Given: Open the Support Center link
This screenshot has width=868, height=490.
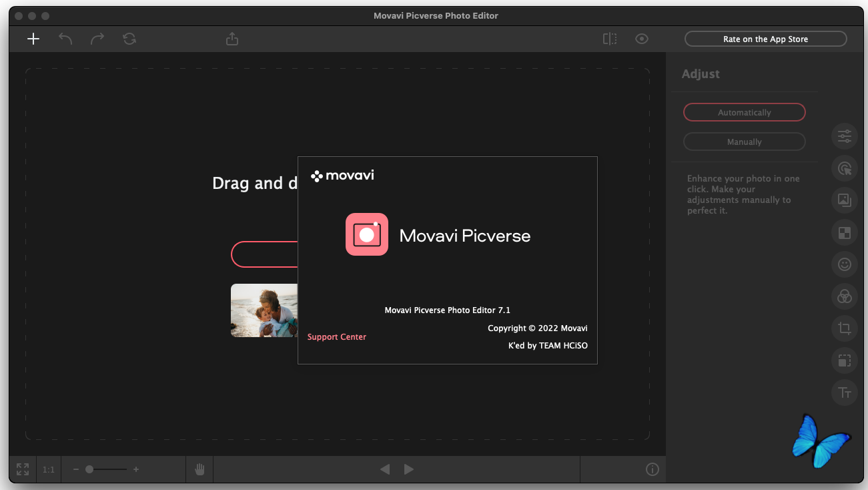Looking at the screenshot, I should pos(337,337).
